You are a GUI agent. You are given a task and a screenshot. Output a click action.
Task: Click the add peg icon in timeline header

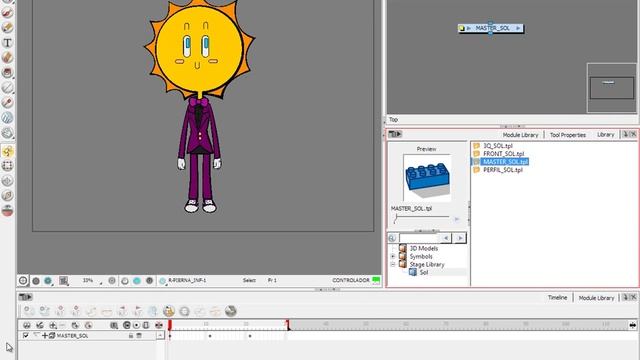coord(88,325)
